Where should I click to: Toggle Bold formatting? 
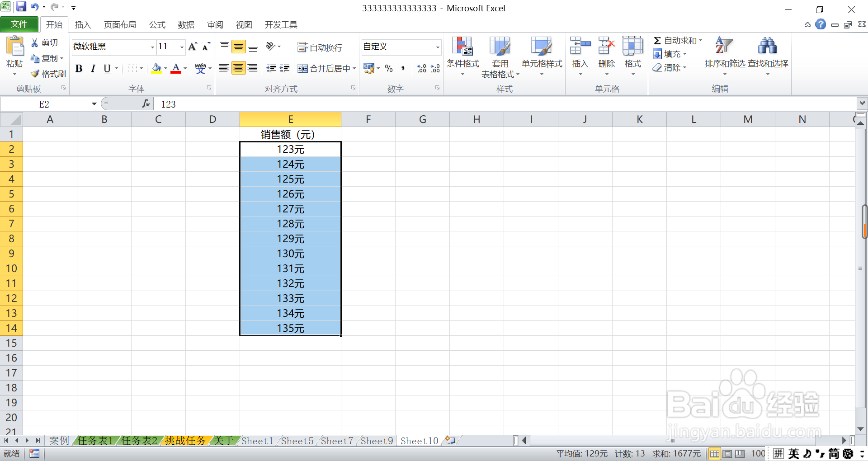point(79,68)
